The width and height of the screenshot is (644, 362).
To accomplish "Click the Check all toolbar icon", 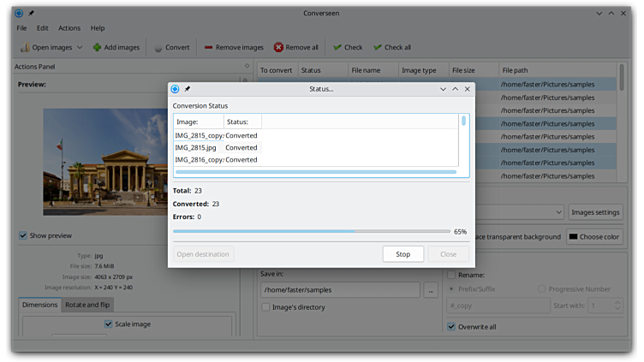I will 377,48.
